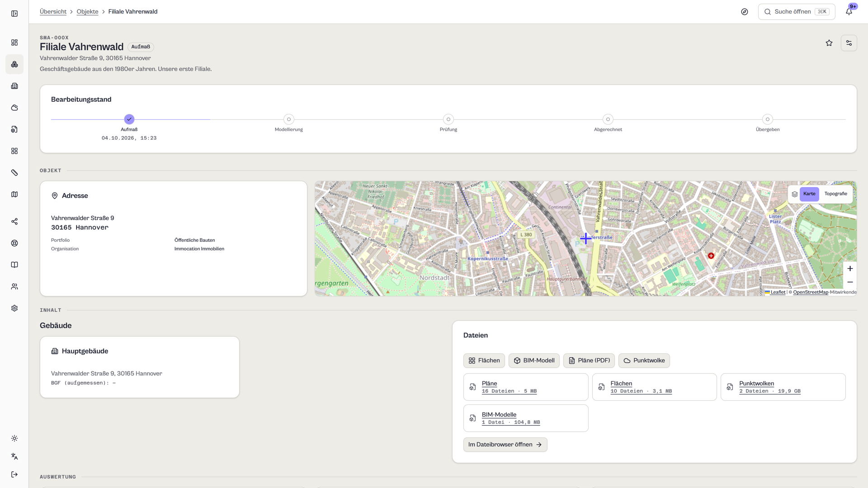Filter files by Flächen
868x488 pixels.
click(x=484, y=361)
